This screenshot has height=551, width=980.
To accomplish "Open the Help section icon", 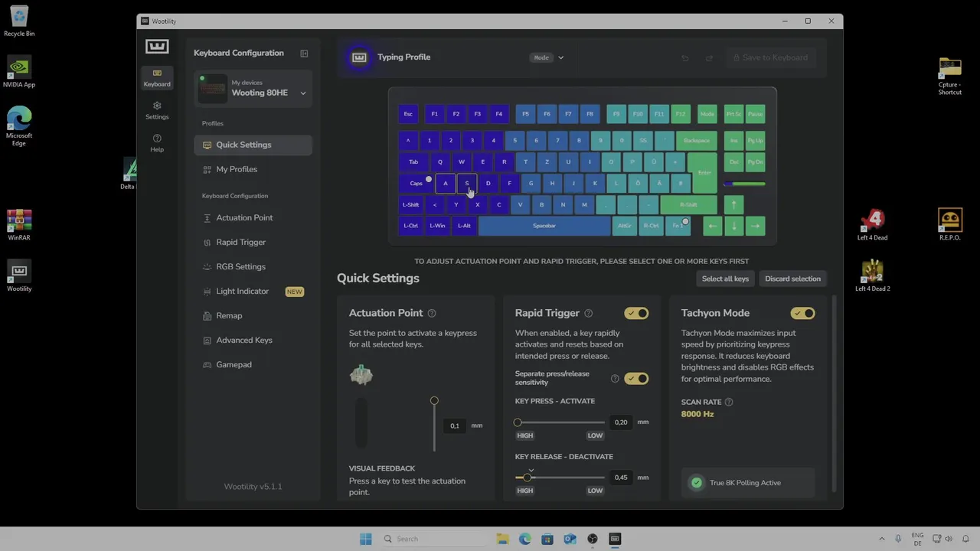I will tap(157, 143).
